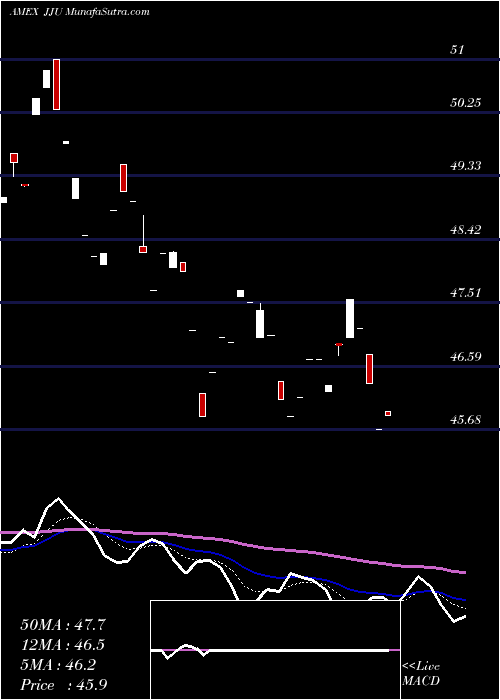Select the 45.68 price level label
The height and width of the screenshot is (700, 500).
(x=466, y=420)
